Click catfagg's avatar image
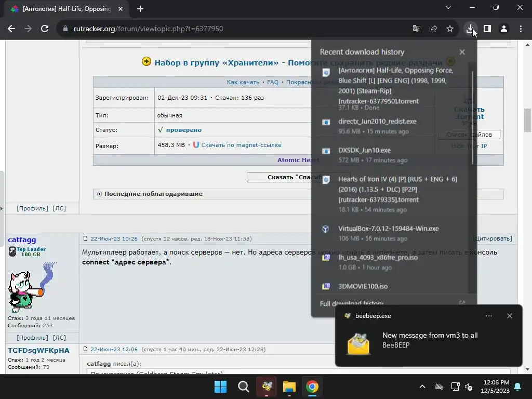532x399 pixels. (x=32, y=287)
